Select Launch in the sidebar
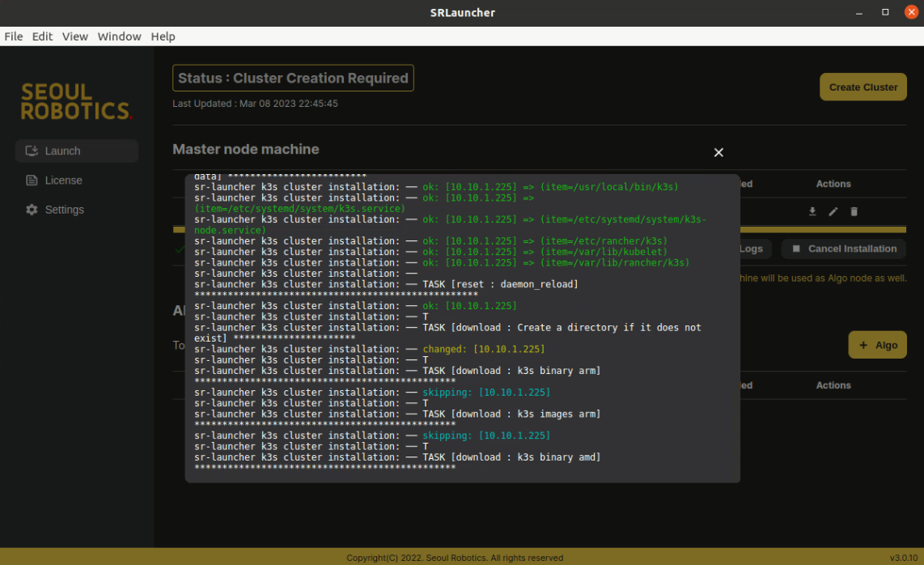 pyautogui.click(x=77, y=151)
